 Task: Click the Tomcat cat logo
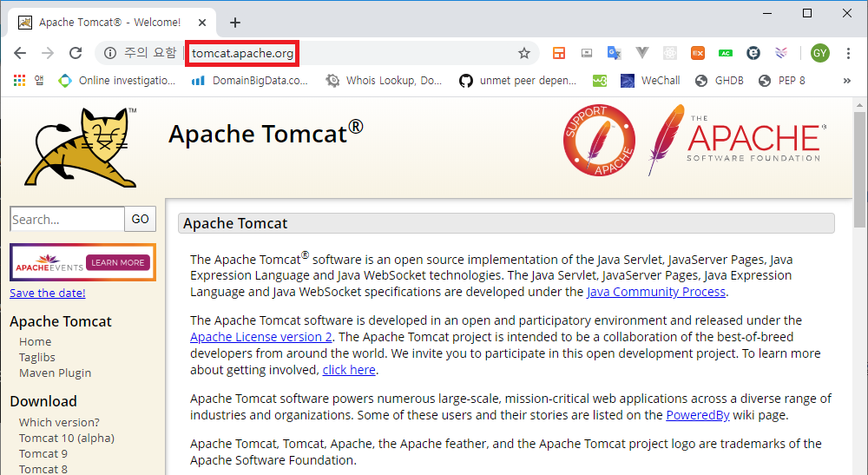point(82,148)
